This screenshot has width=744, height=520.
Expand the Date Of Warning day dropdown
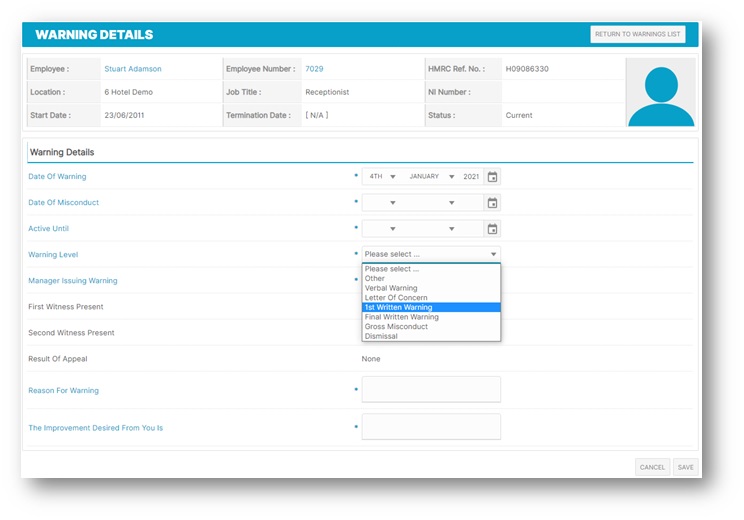(382, 177)
